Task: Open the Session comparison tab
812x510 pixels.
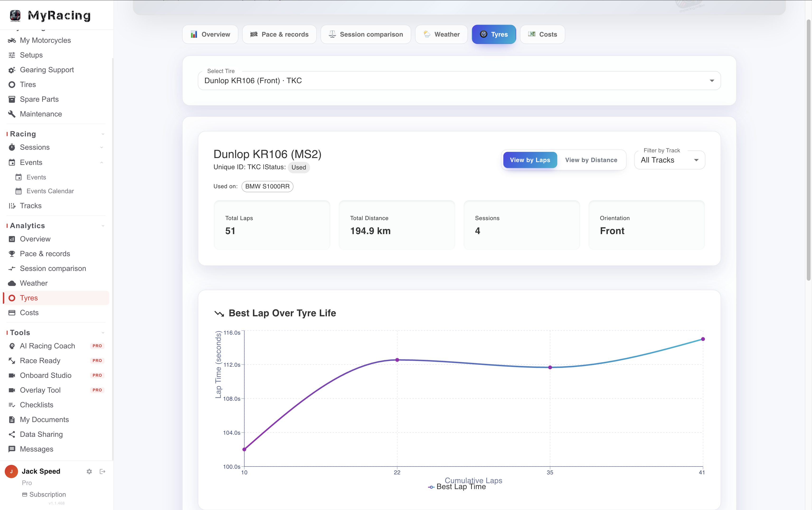Action: tap(366, 34)
